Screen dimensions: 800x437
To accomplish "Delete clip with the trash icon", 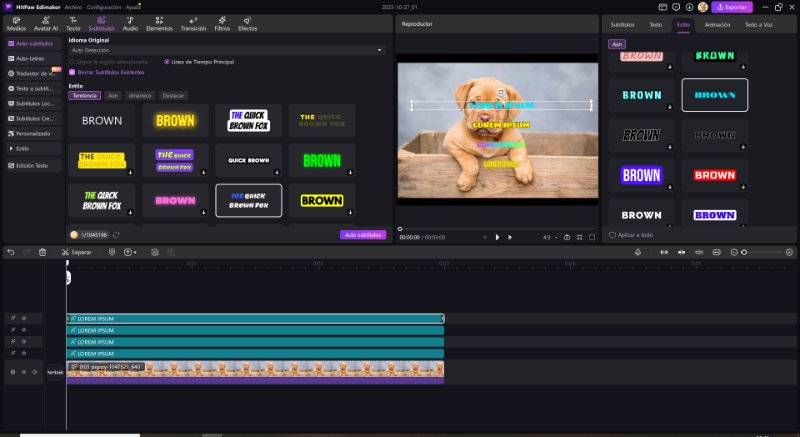I will point(42,252).
